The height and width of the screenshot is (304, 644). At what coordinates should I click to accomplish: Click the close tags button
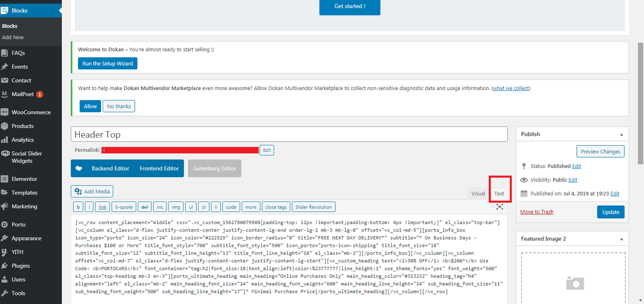[276, 207]
